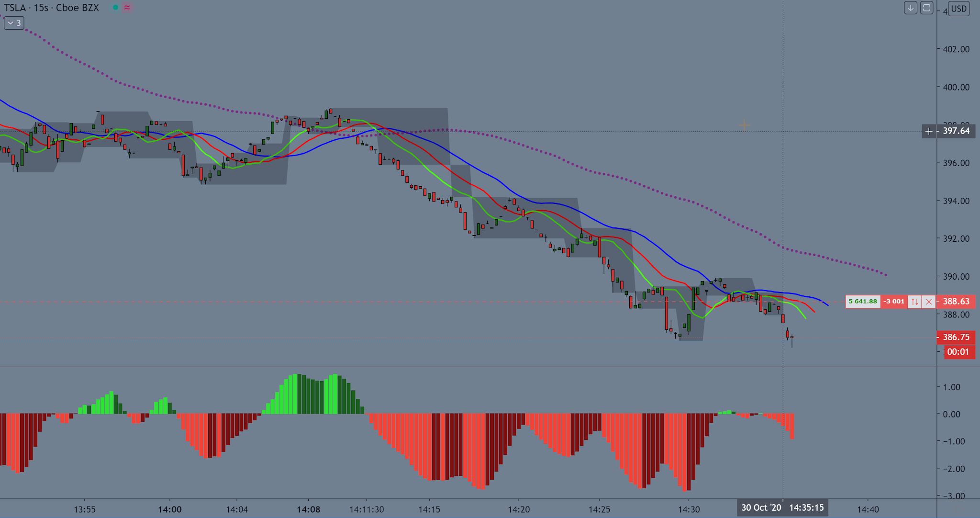980x518 pixels.
Task: Reverse position with the up-down arrows icon
Action: [914, 302]
